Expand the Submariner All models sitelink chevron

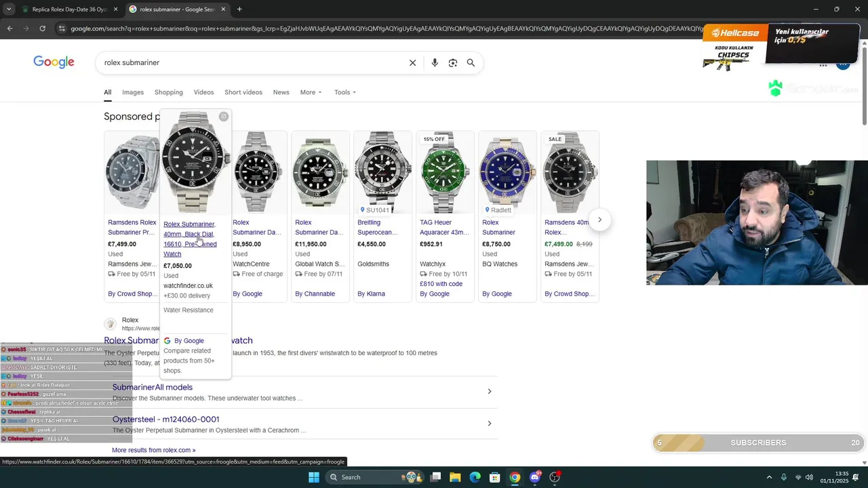[x=490, y=391]
